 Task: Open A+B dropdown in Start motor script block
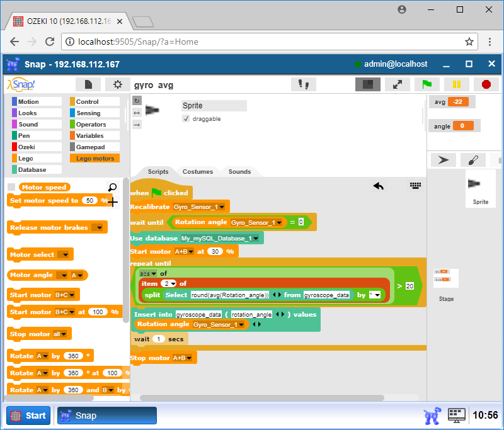point(184,252)
